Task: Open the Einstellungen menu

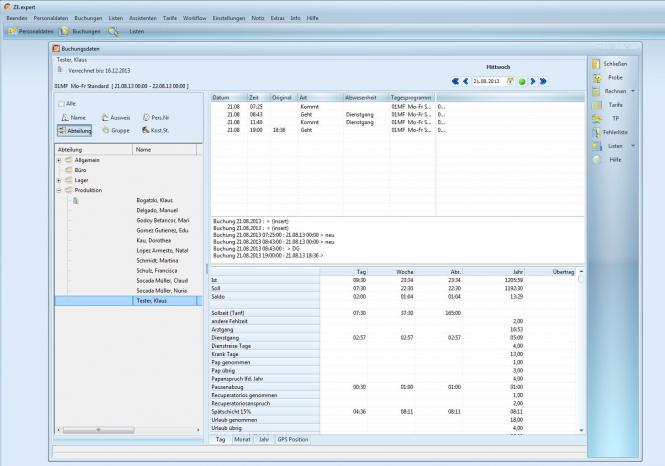Action: point(228,18)
